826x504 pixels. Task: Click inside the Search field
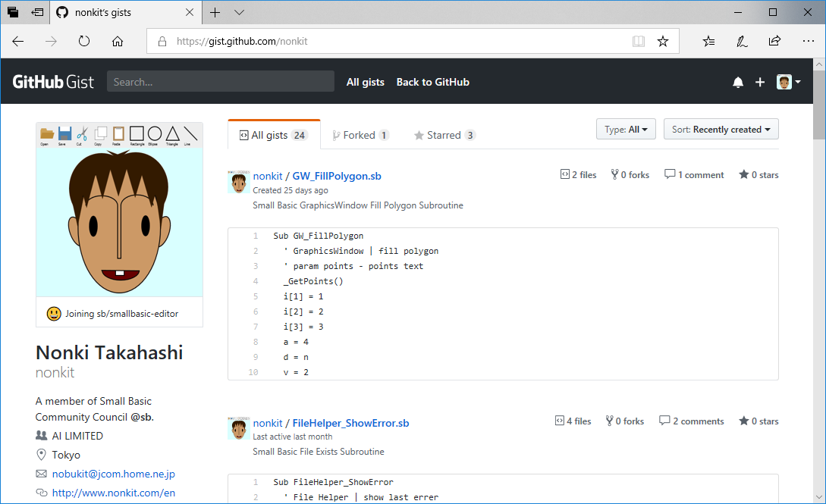220,81
